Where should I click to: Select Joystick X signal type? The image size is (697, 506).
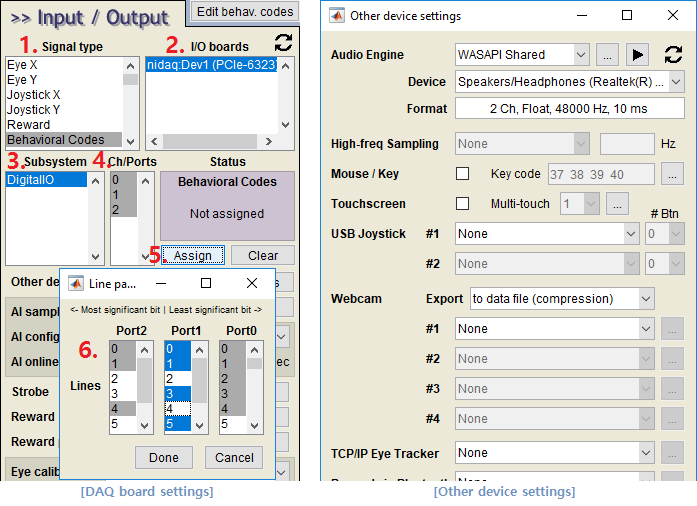(x=64, y=95)
